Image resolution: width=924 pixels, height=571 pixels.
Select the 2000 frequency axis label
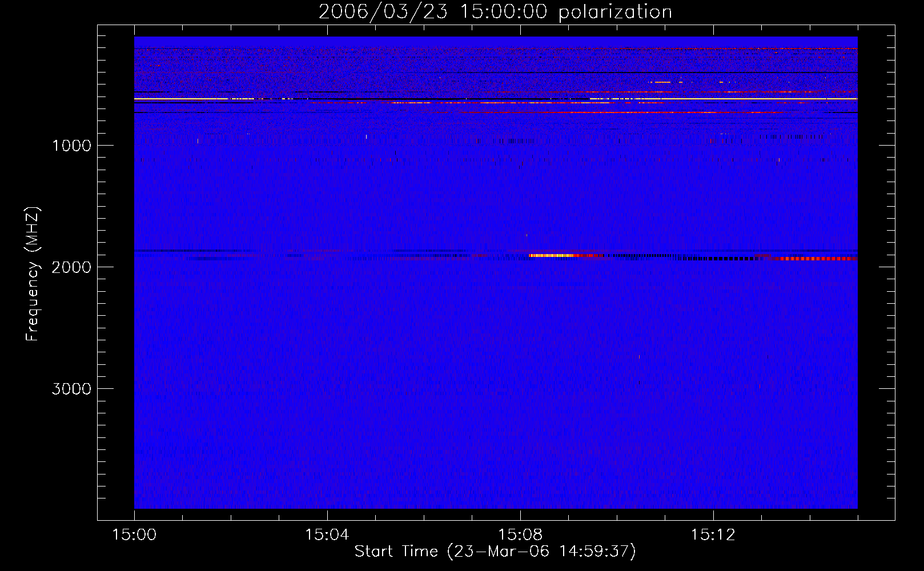(71, 267)
